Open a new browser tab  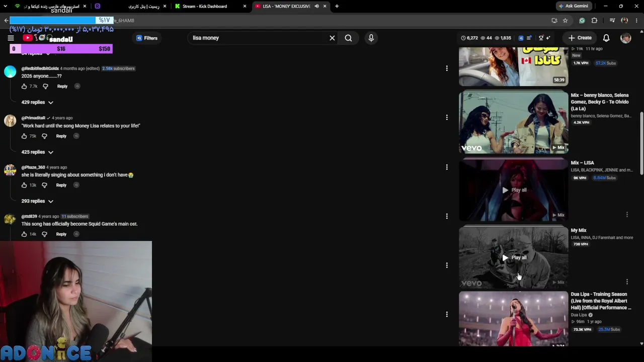point(337,6)
